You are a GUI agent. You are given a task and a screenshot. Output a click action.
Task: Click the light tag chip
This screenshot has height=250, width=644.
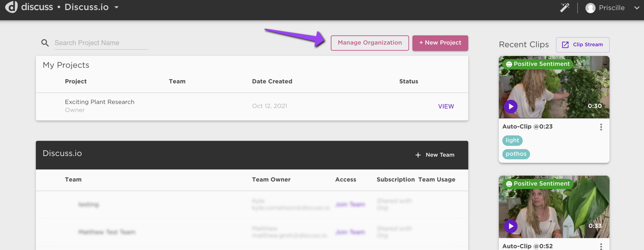[512, 140]
